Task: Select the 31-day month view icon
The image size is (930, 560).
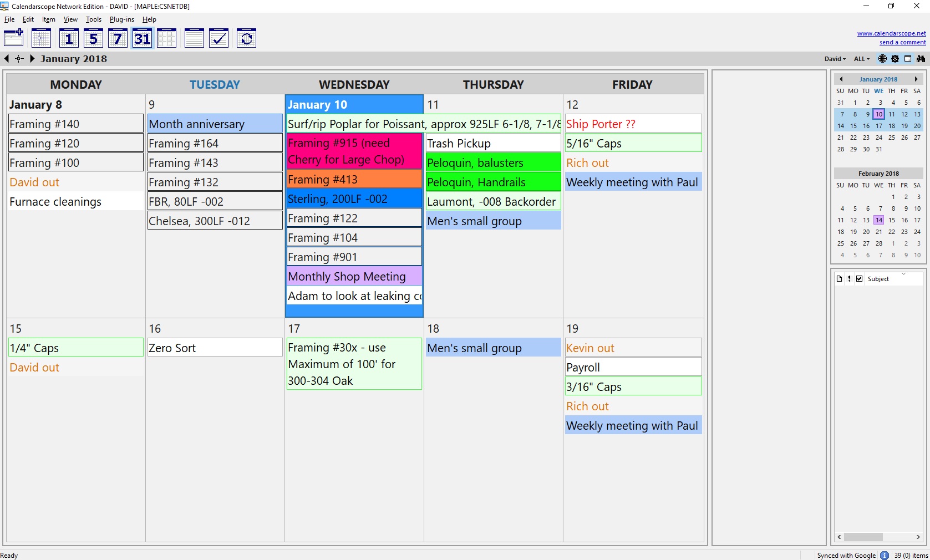Action: coord(142,38)
